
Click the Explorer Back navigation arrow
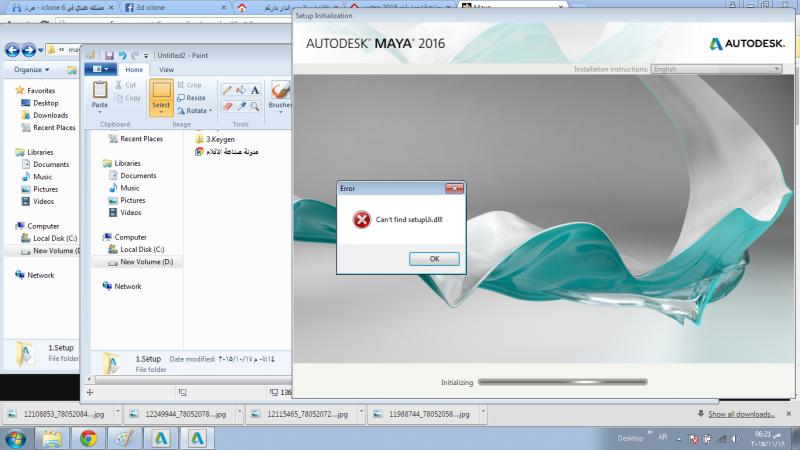[12, 50]
